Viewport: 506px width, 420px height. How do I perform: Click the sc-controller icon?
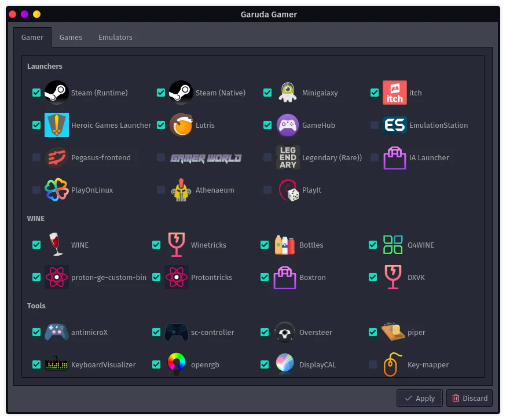tap(176, 332)
